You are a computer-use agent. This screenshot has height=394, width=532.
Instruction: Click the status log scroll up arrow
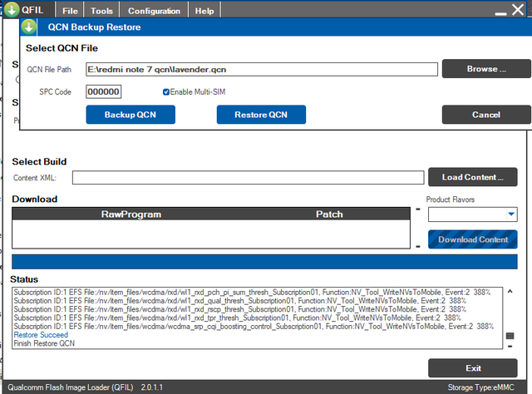[510, 292]
